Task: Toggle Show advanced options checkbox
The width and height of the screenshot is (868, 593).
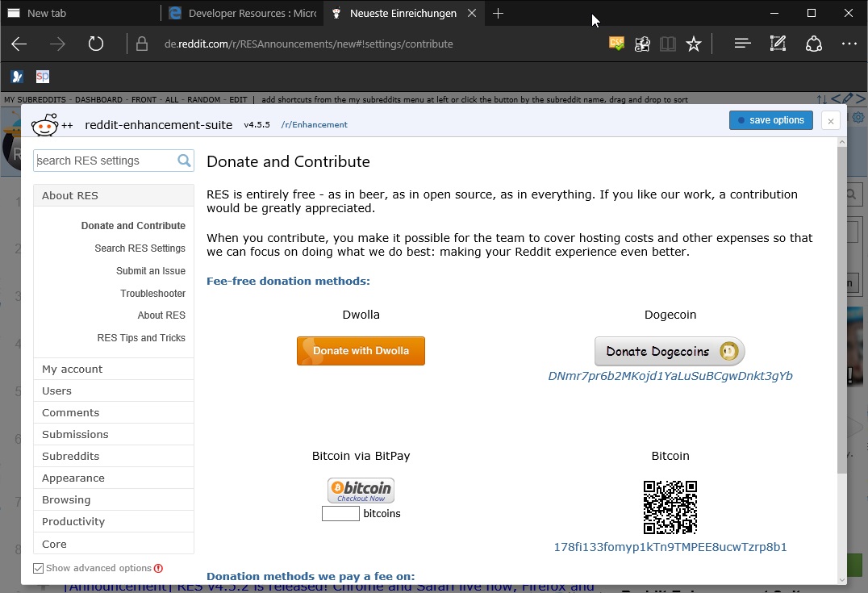Action: [38, 568]
